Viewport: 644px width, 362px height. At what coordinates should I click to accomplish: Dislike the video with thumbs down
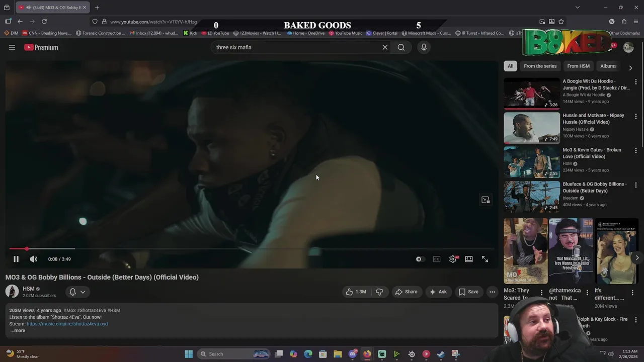pyautogui.click(x=379, y=292)
